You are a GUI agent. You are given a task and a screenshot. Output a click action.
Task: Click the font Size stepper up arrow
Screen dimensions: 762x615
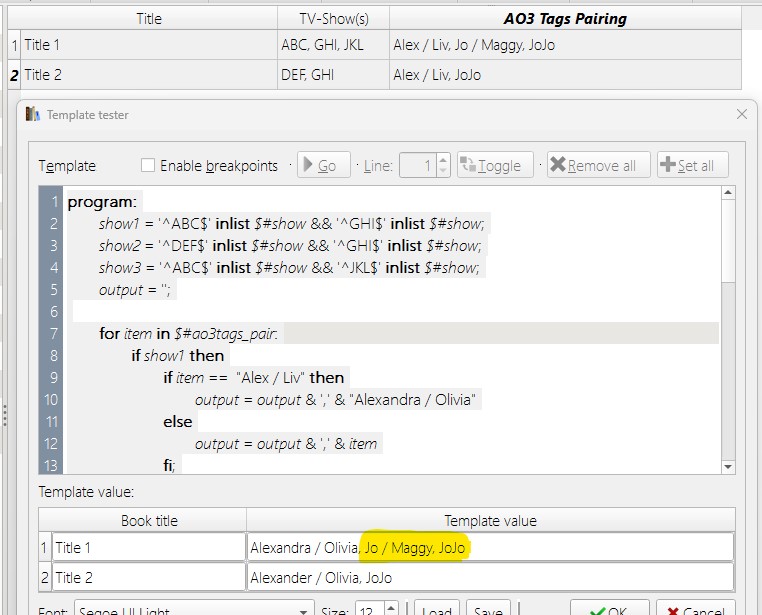point(391,607)
